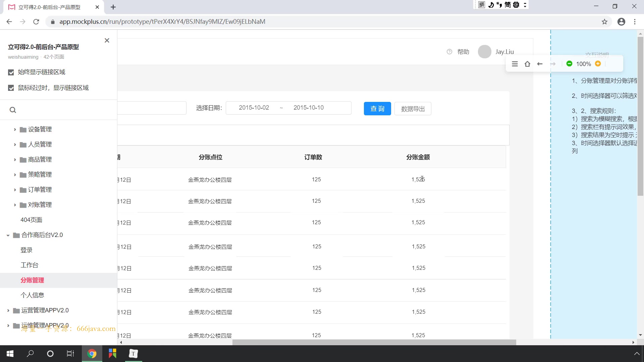644x362 pixels.
Task: Click the 100% zoom level text
Action: pos(584,64)
